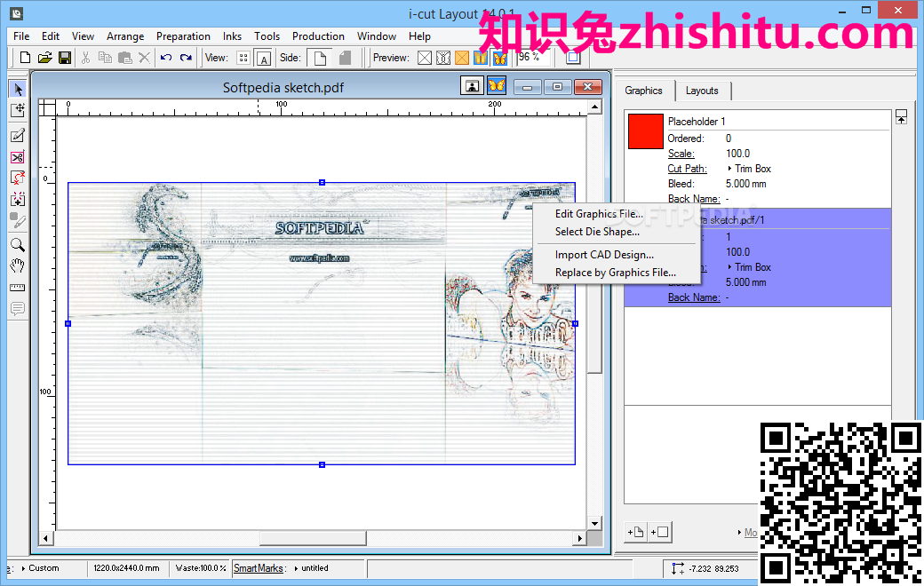Redo the last action

tap(187, 58)
